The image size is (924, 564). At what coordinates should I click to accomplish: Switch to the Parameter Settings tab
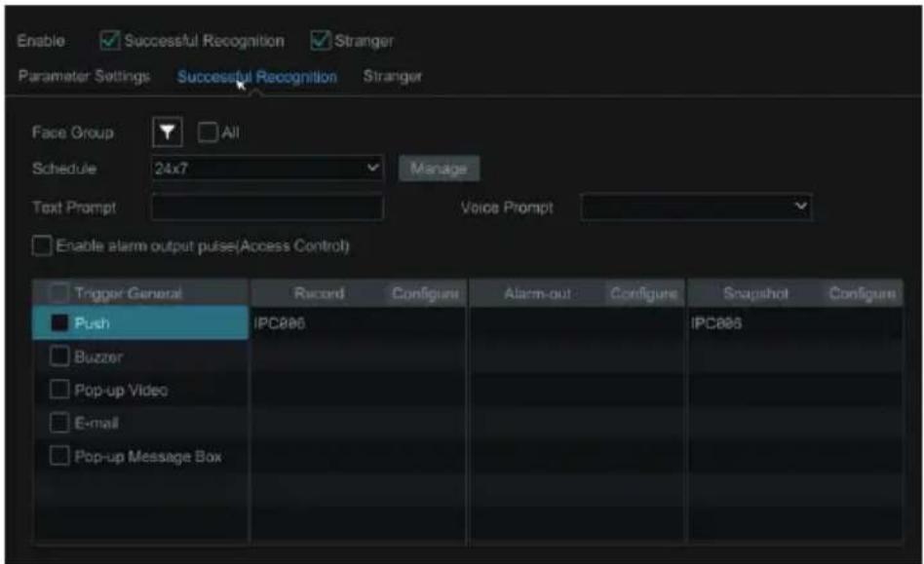[x=84, y=76]
